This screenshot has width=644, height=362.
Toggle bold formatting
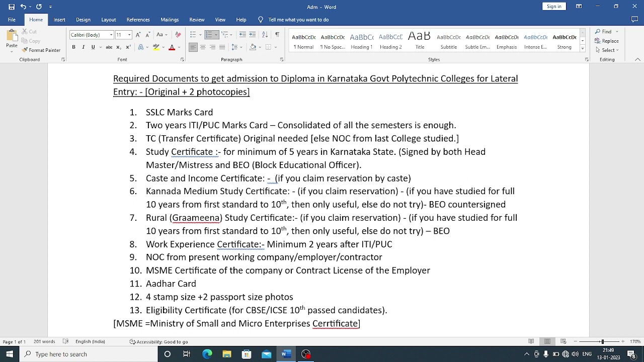73,47
